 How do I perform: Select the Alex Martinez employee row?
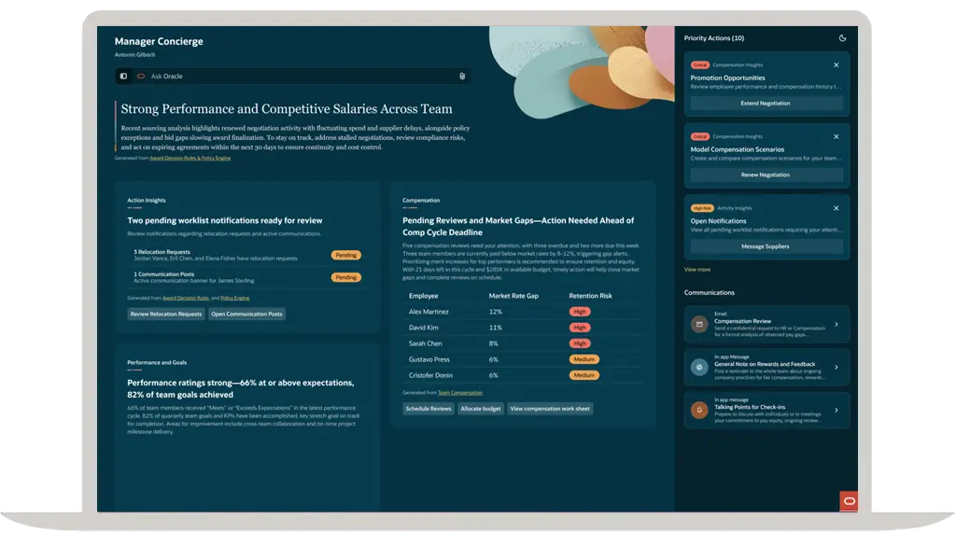pos(523,312)
